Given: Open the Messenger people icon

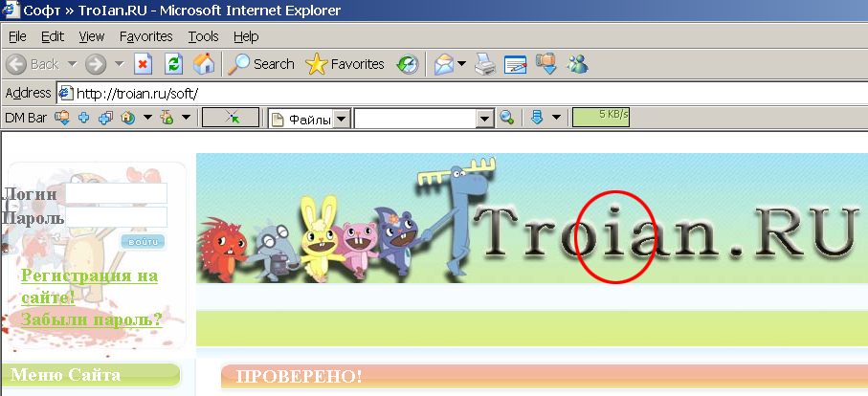Looking at the screenshot, I should 577,64.
